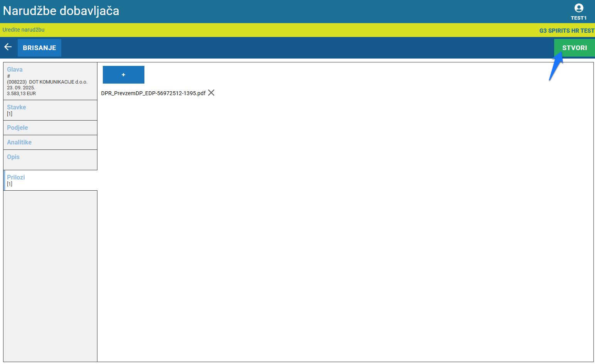This screenshot has height=364, width=595.
Task: Click the 3.583,13 EUR order total
Action: coord(21,94)
